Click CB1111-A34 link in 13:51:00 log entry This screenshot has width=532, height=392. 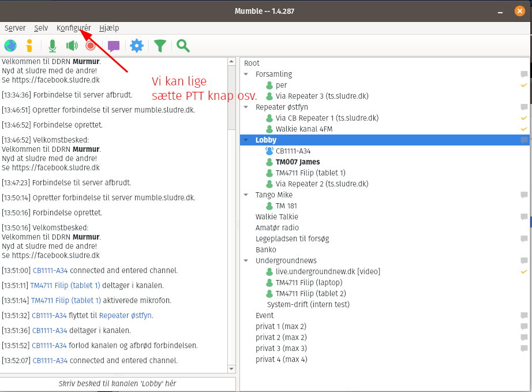pos(50,271)
